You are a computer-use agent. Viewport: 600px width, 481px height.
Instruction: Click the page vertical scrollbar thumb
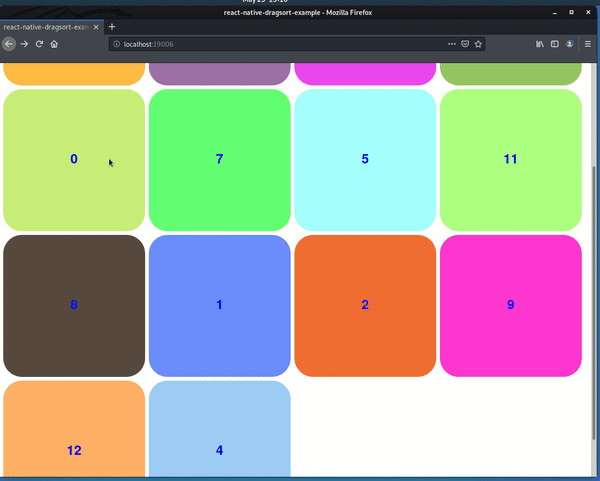pyautogui.click(x=594, y=302)
